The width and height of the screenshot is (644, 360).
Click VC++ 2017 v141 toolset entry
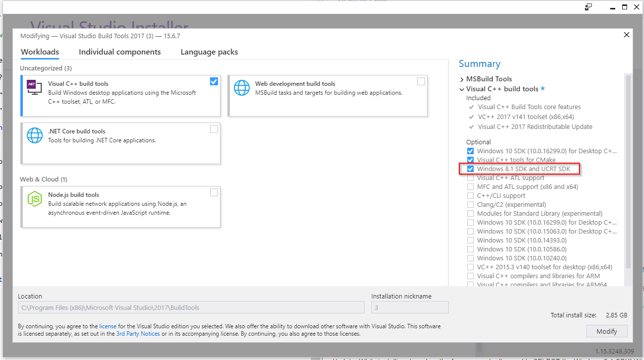coord(526,117)
